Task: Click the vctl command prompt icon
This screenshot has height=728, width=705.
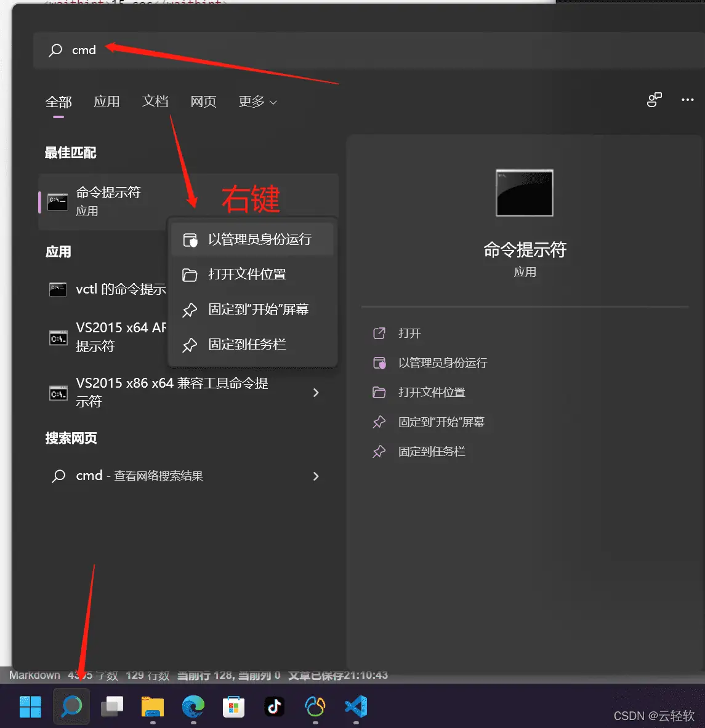Action: (x=58, y=289)
